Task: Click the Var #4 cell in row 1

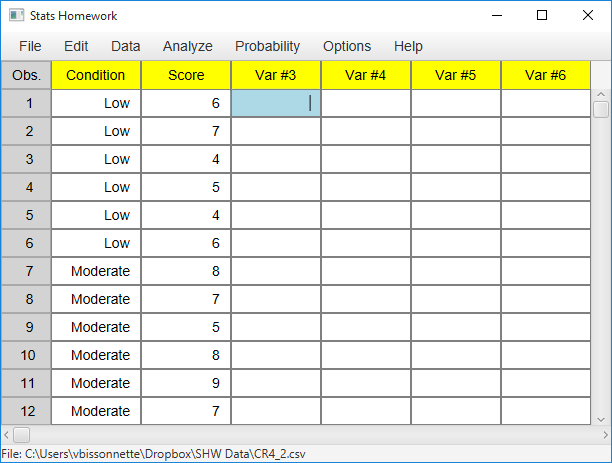Action: (x=366, y=103)
